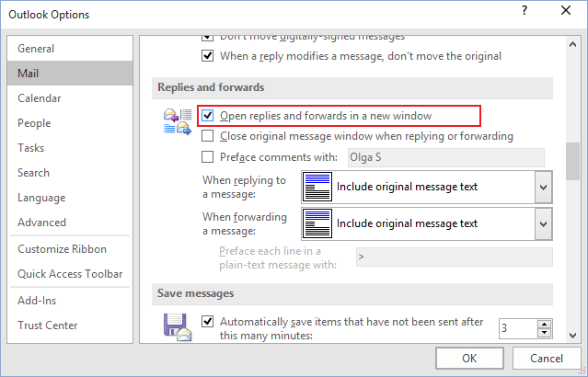Enable Close original message window when replying
Viewport: 588px width, 377px height.
(207, 136)
